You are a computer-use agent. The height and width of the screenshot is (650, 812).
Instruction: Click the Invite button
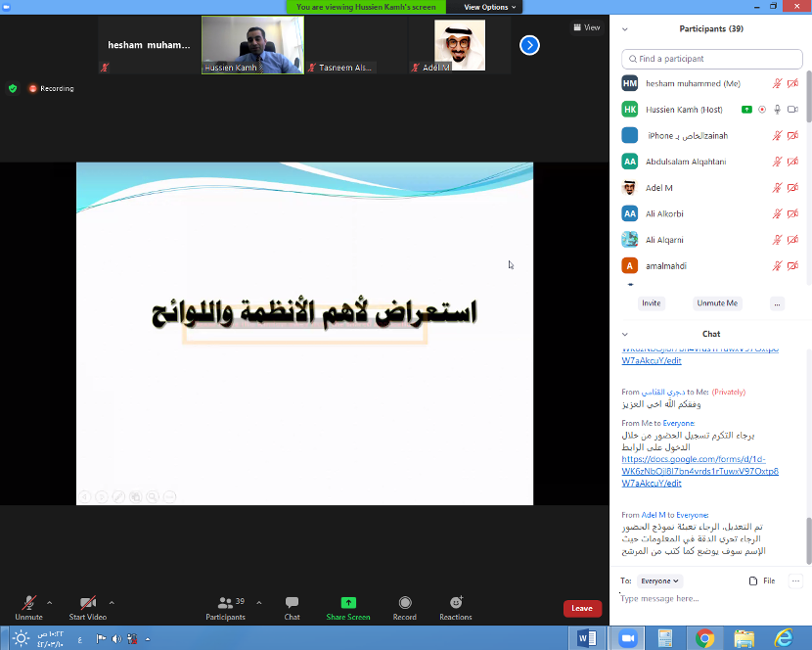[651, 303]
